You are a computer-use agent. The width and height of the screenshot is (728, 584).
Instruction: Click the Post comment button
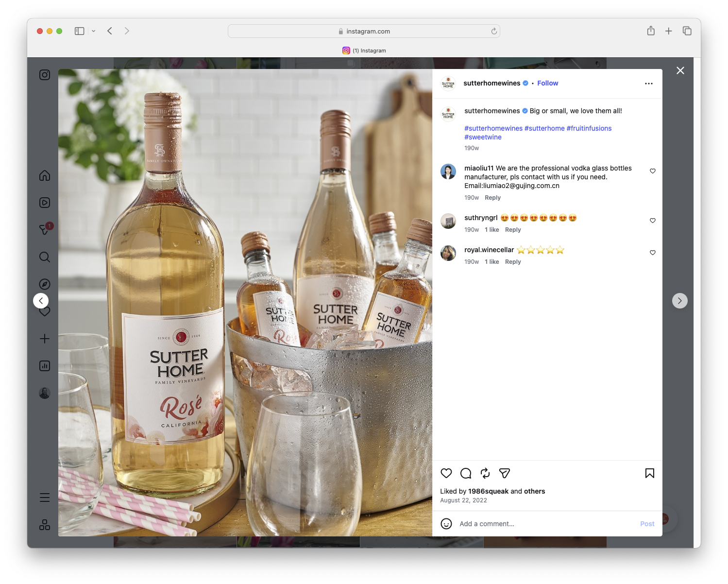[x=647, y=524]
